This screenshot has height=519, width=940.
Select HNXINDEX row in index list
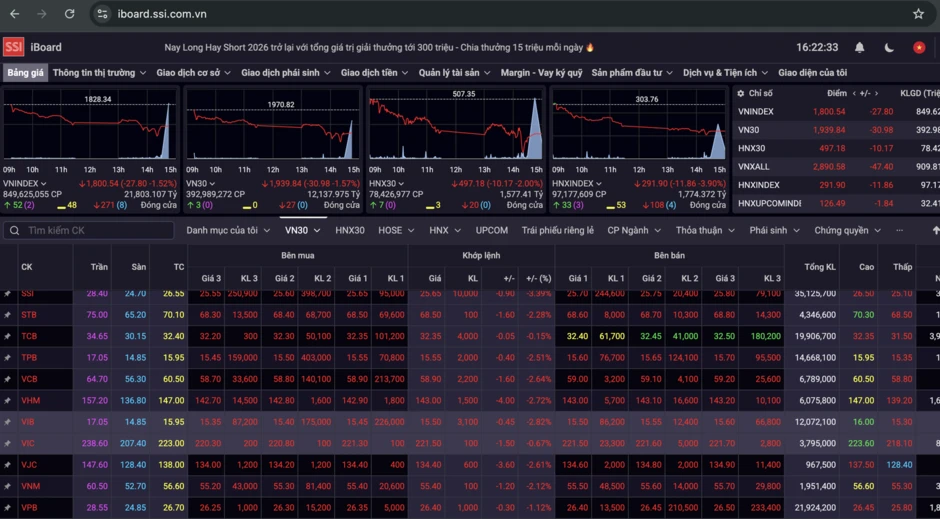click(x=837, y=185)
